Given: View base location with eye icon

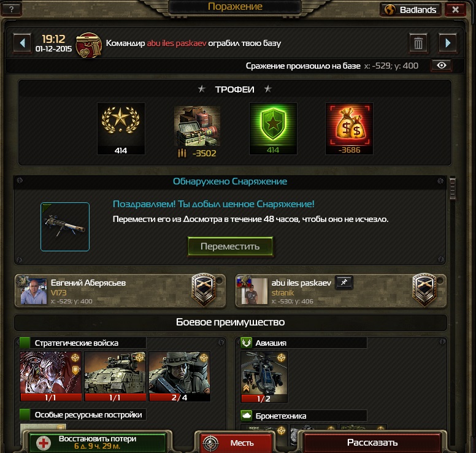Looking at the screenshot, I should (442, 66).
